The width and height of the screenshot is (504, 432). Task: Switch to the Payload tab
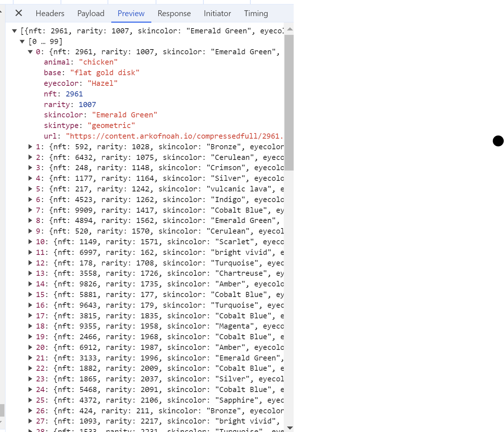91,14
